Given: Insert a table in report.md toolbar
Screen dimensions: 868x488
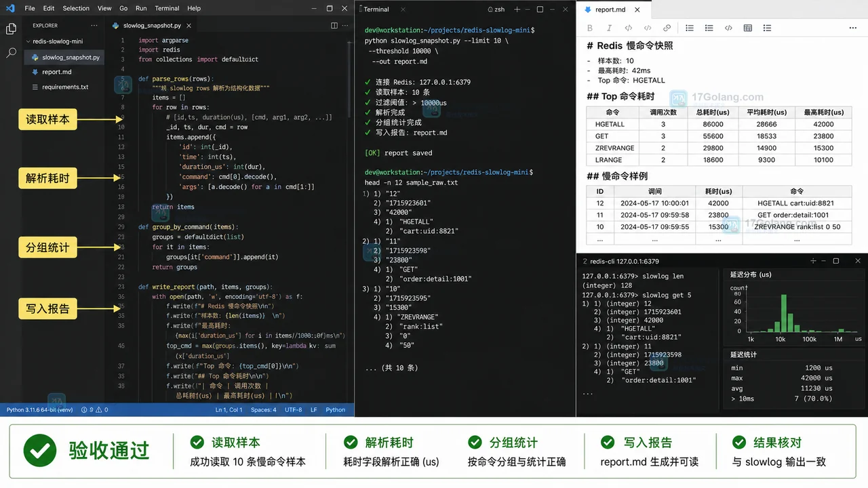Looking at the screenshot, I should coord(747,28).
